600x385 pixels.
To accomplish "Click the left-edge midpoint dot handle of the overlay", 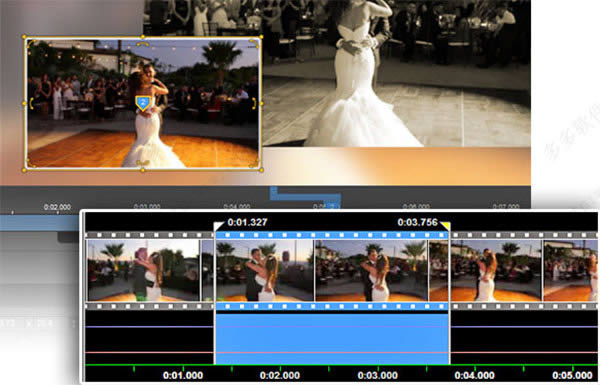I will [24, 103].
